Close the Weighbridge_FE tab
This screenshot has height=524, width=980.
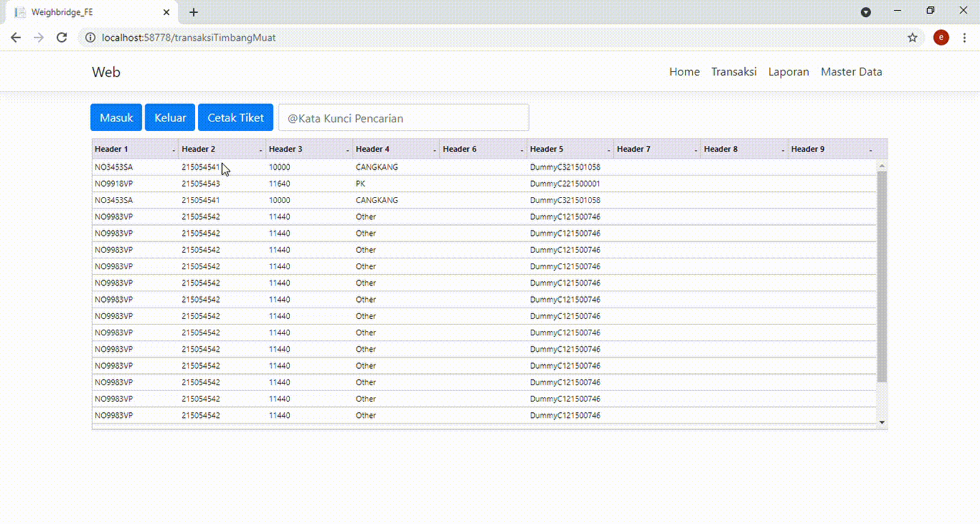pyautogui.click(x=166, y=12)
